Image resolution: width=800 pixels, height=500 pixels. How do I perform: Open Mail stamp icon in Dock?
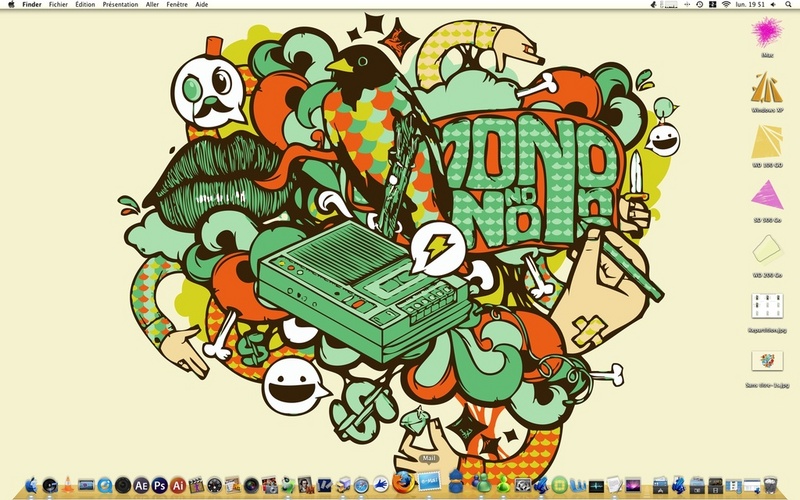coord(429,482)
